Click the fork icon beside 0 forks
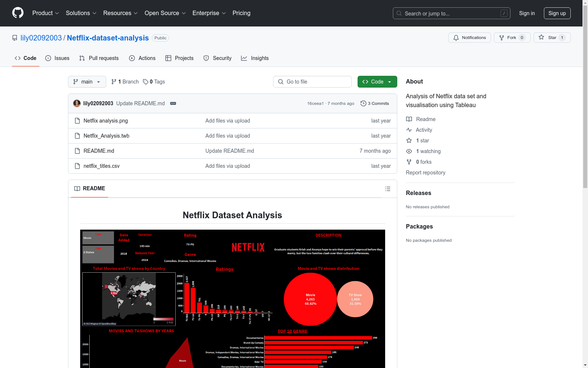This screenshot has width=588, height=368. point(409,162)
